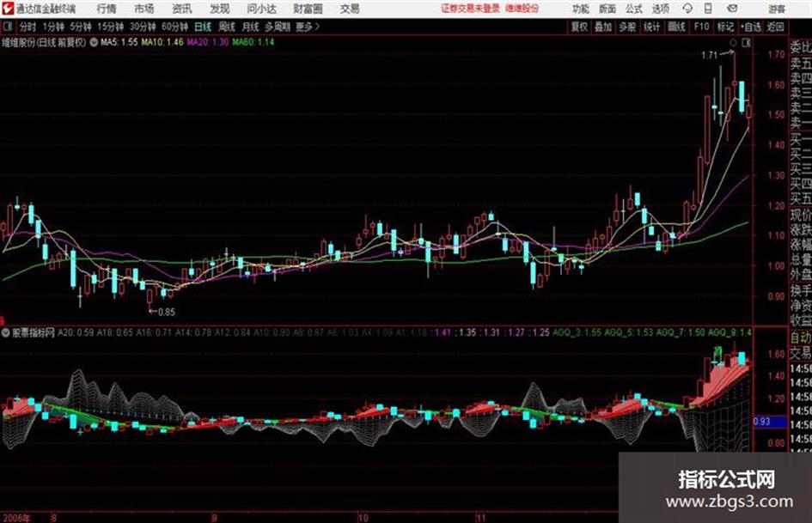Click 证券交易未登录 login status link

(x=470, y=9)
